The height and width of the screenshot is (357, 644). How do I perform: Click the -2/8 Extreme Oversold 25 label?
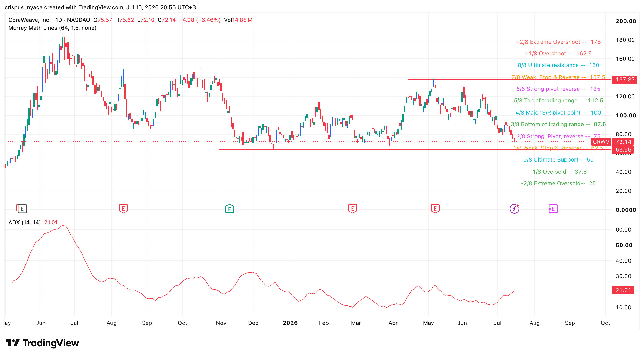(x=558, y=183)
